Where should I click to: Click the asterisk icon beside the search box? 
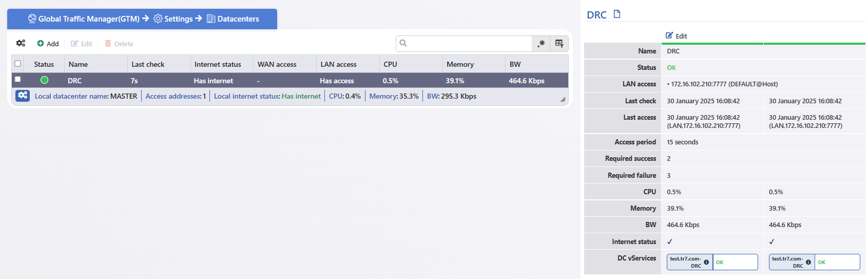click(541, 44)
